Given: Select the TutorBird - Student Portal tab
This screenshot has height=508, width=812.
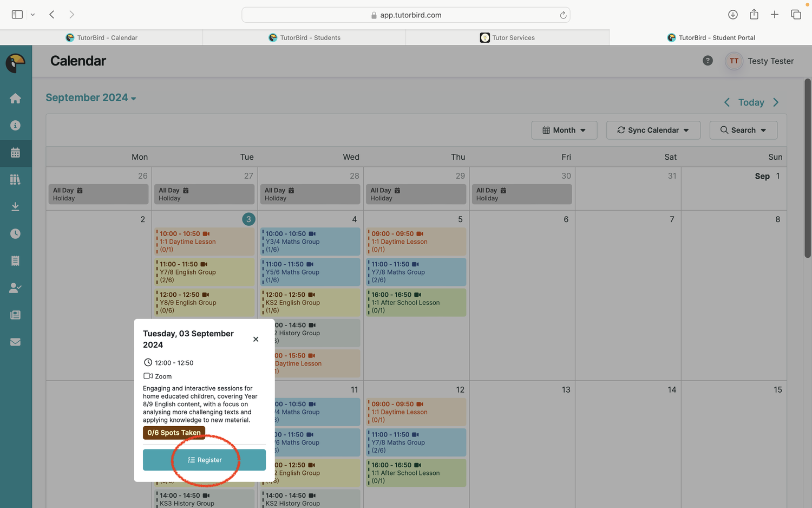Looking at the screenshot, I should (x=711, y=37).
